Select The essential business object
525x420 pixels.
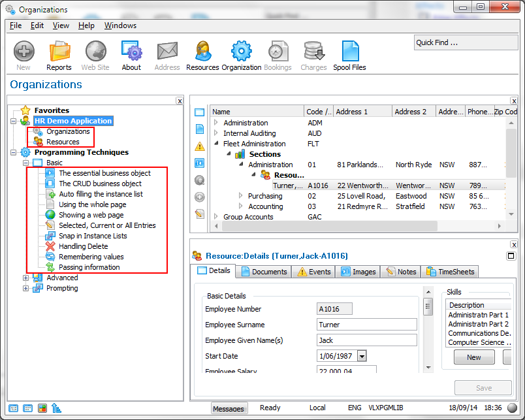tap(104, 173)
